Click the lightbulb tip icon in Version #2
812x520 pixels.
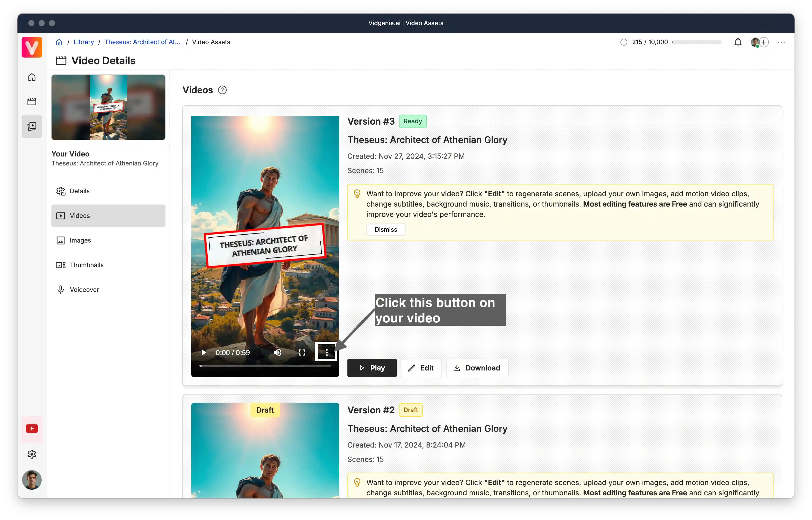pos(357,482)
